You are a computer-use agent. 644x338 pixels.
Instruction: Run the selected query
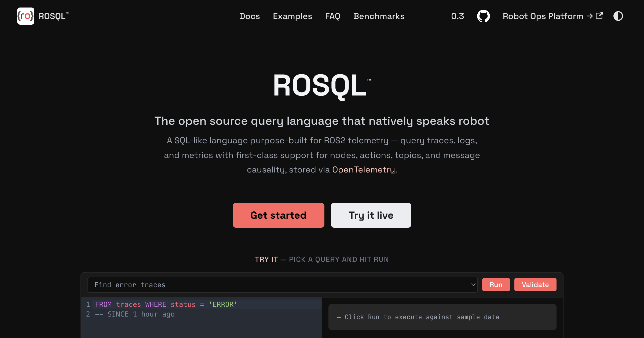(x=496, y=285)
